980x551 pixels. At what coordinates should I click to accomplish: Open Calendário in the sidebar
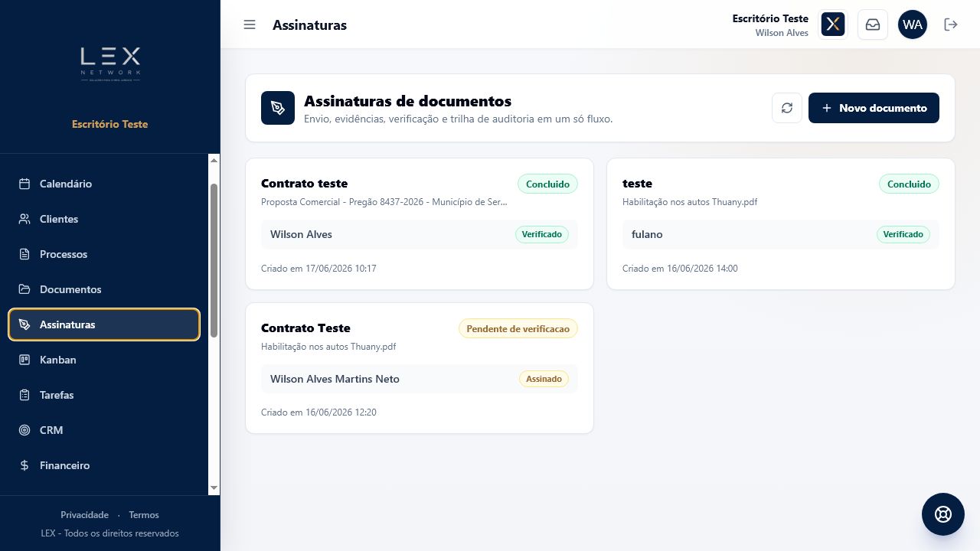pyautogui.click(x=104, y=184)
